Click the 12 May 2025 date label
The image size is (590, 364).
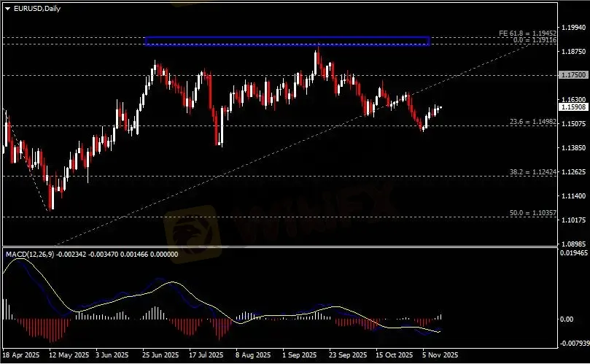[69, 355]
